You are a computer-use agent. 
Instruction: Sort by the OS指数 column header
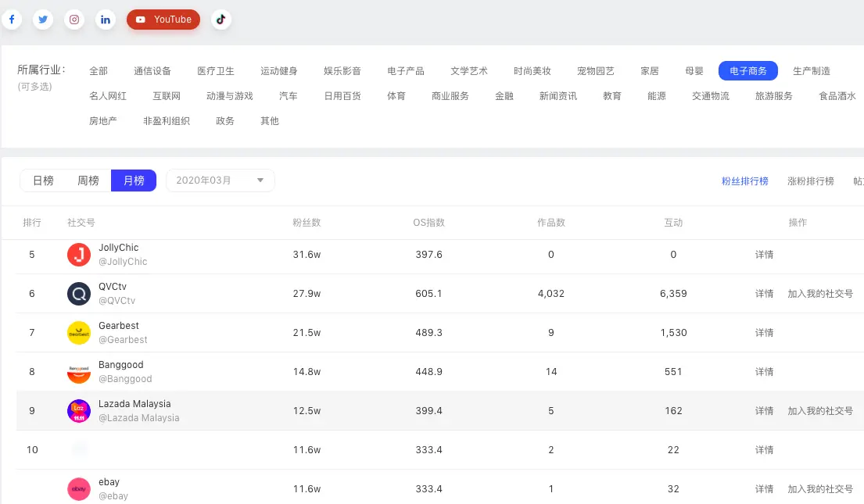pyautogui.click(x=429, y=223)
